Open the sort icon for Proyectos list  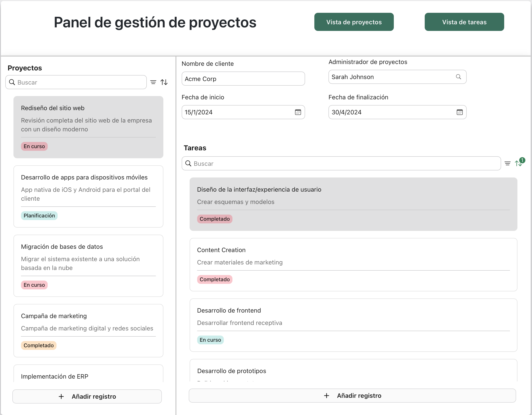pyautogui.click(x=164, y=82)
